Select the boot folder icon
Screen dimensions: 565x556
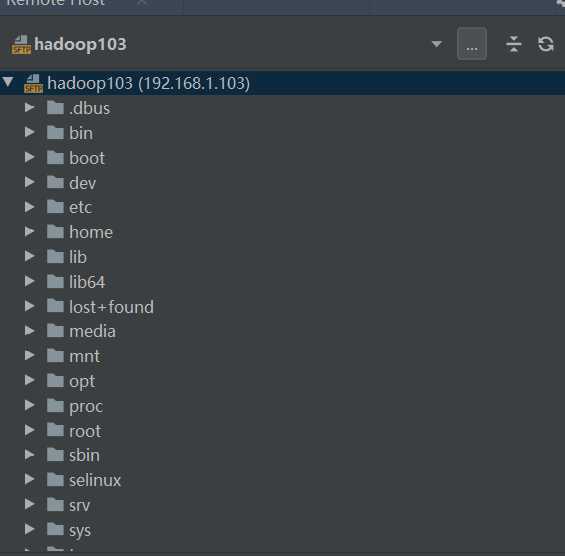pyautogui.click(x=55, y=157)
